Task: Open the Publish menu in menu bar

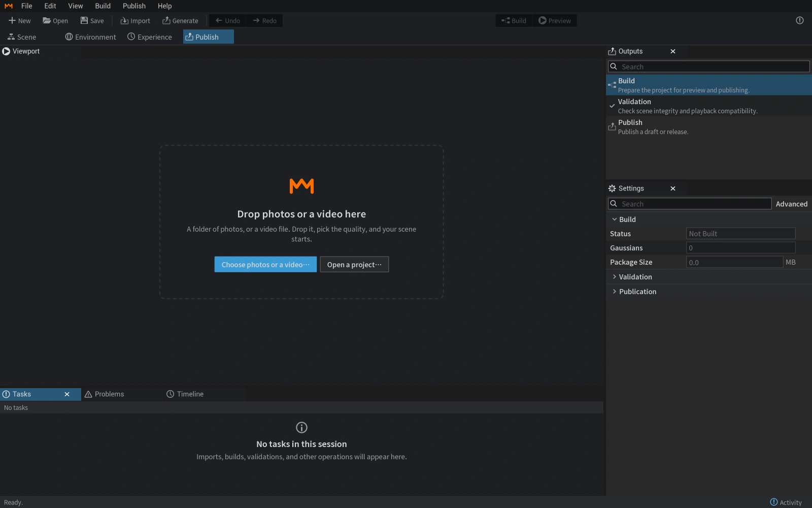Action: pos(134,6)
